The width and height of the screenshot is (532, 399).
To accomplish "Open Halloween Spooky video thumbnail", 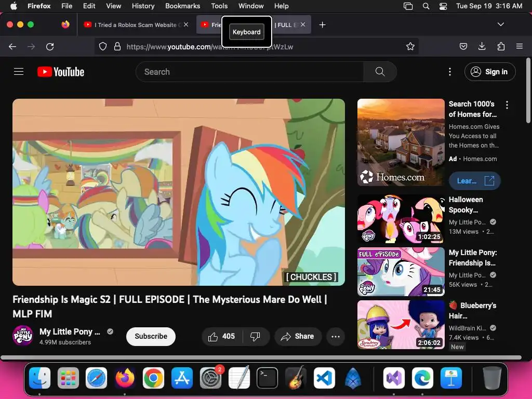I will click(401, 219).
